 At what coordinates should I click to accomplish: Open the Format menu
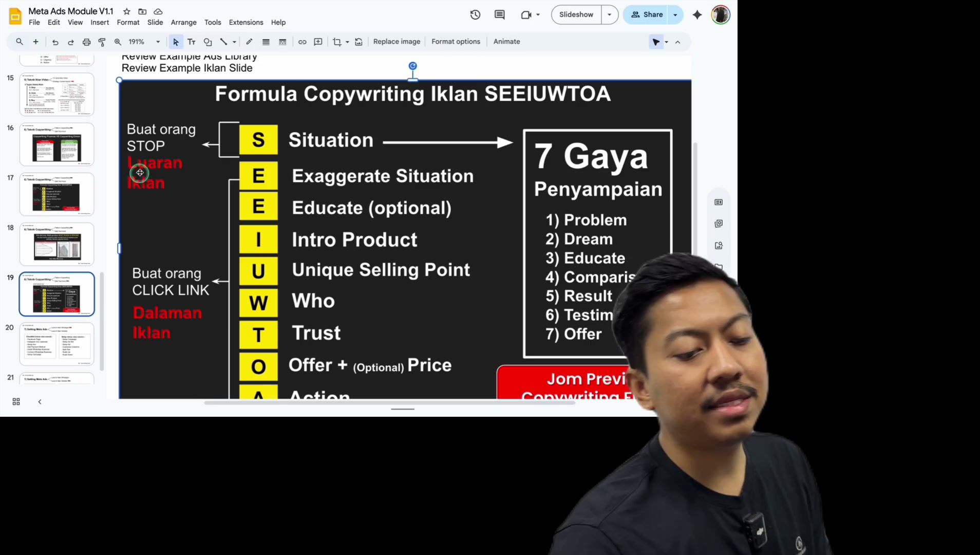point(128,23)
